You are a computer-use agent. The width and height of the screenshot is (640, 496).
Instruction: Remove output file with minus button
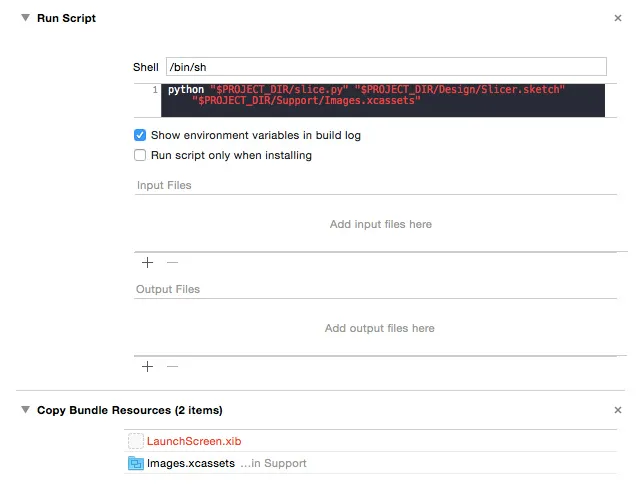pos(172,366)
